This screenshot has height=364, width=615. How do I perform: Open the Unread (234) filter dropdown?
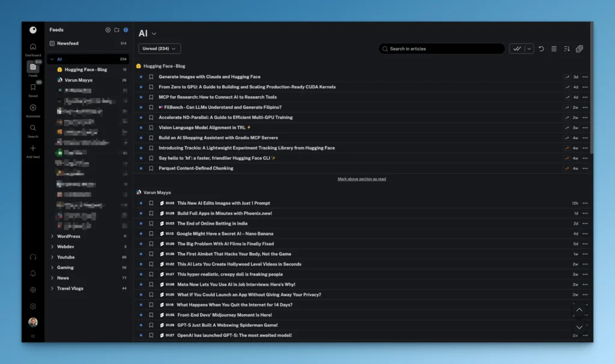click(159, 49)
